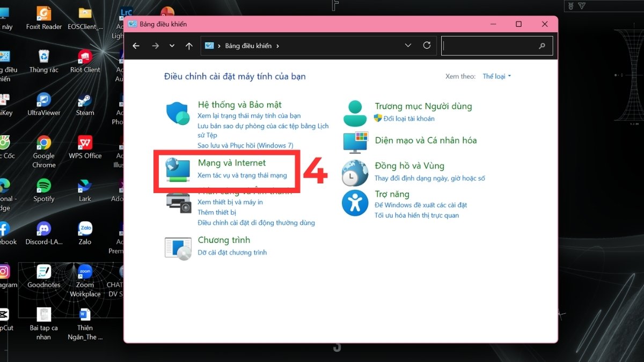This screenshot has height=362, width=644.
Task: Refresh the Control Panel view
Action: tap(427, 46)
